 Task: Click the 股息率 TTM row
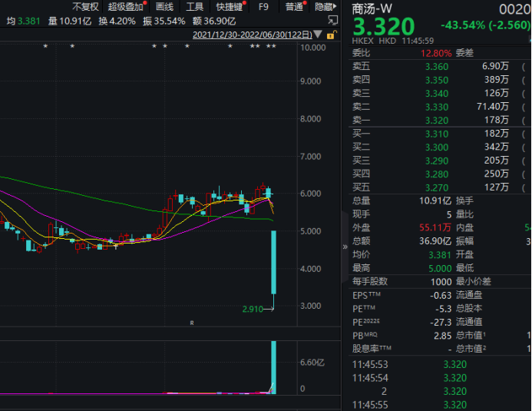[x=402, y=349]
